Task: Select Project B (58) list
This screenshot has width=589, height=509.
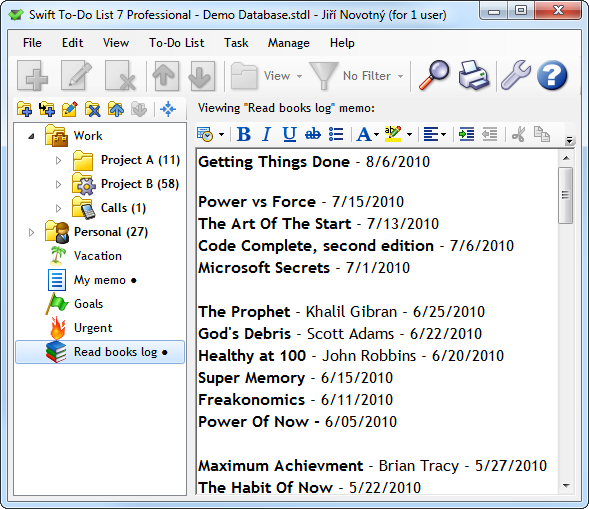Action: tap(140, 184)
